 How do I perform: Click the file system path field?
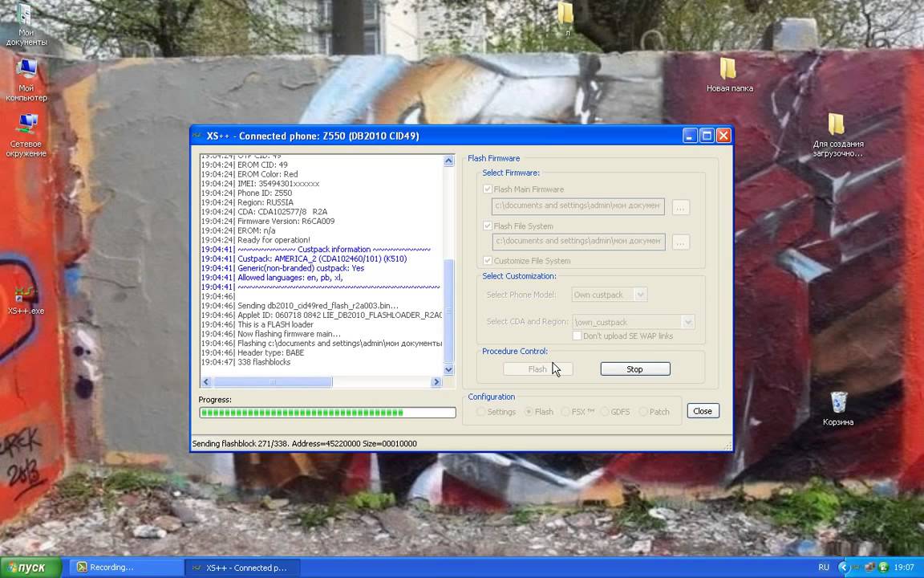coord(578,241)
